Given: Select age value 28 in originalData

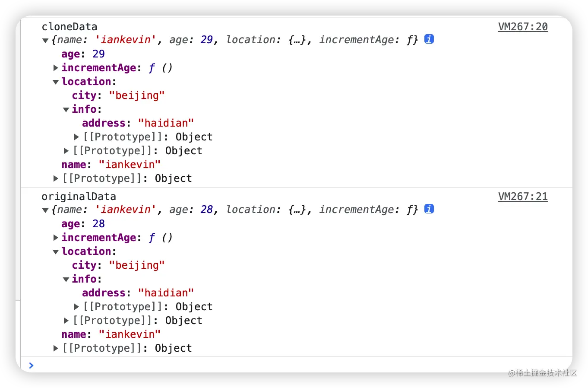Looking at the screenshot, I should coord(98,224).
